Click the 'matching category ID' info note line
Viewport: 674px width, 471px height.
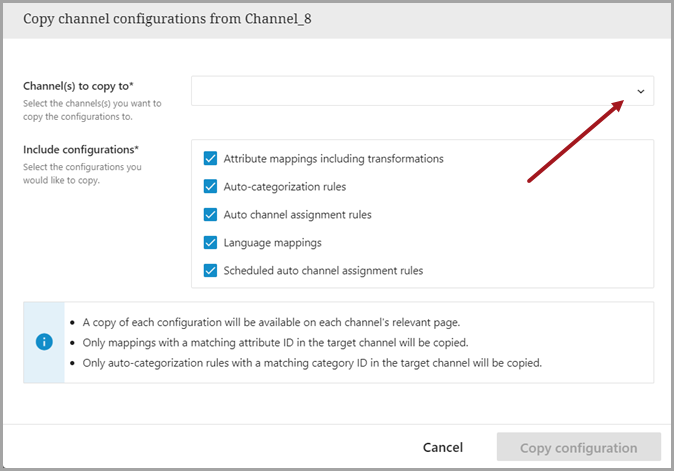(312, 363)
